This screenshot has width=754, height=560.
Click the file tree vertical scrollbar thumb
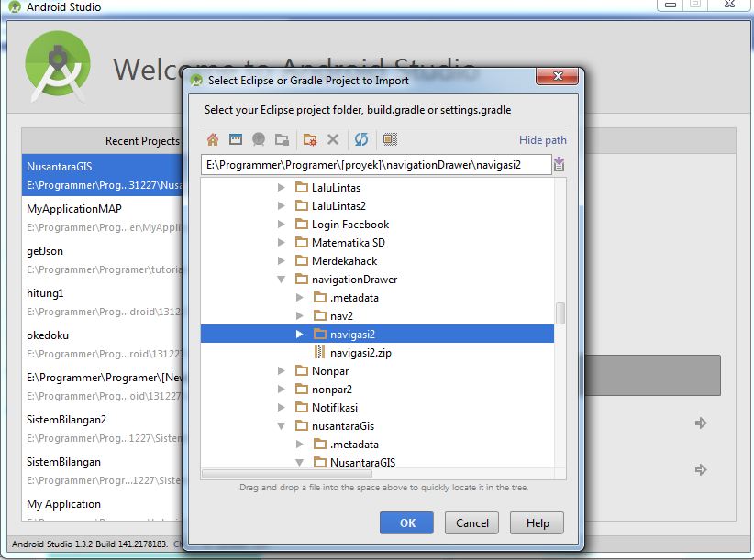pos(560,313)
